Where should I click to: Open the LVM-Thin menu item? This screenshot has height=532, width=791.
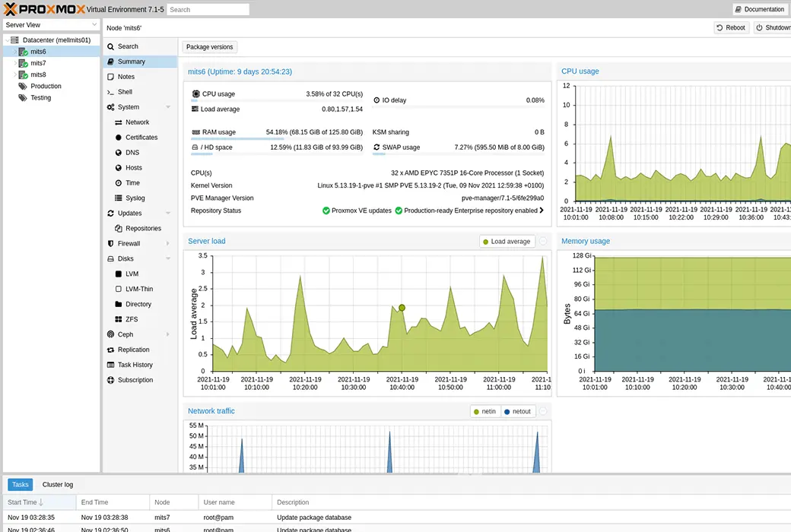click(x=140, y=289)
